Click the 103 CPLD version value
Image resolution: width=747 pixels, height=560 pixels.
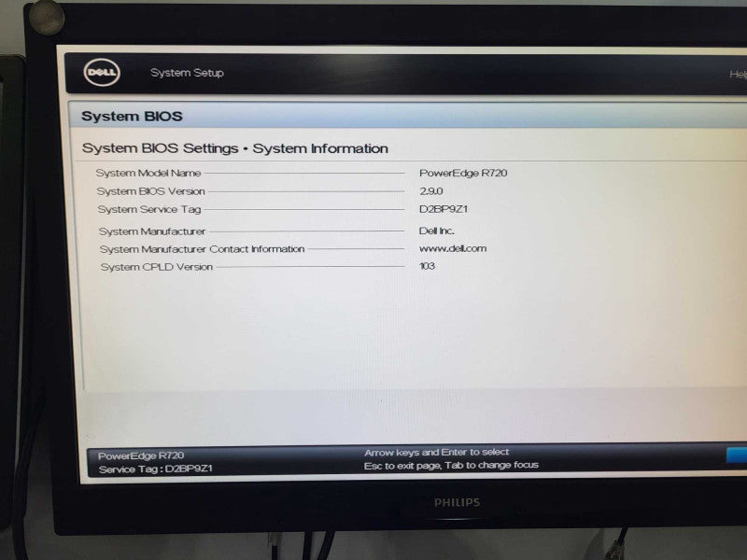click(427, 266)
